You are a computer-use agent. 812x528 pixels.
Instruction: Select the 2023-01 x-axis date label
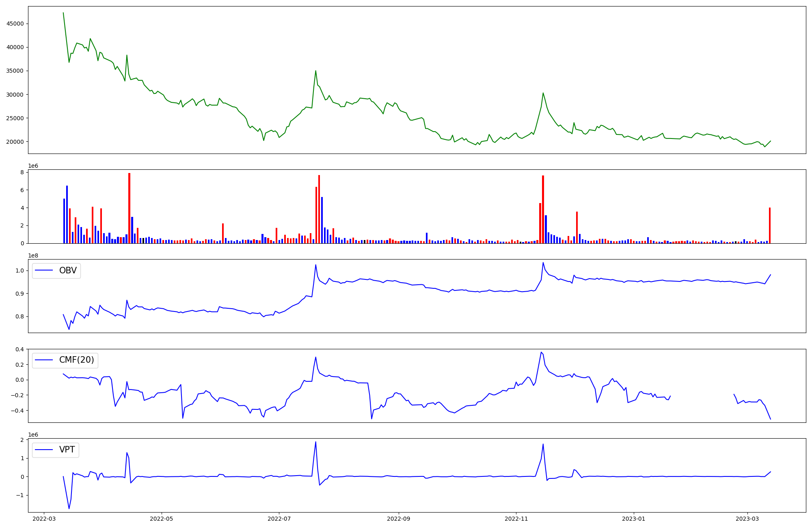(x=633, y=518)
